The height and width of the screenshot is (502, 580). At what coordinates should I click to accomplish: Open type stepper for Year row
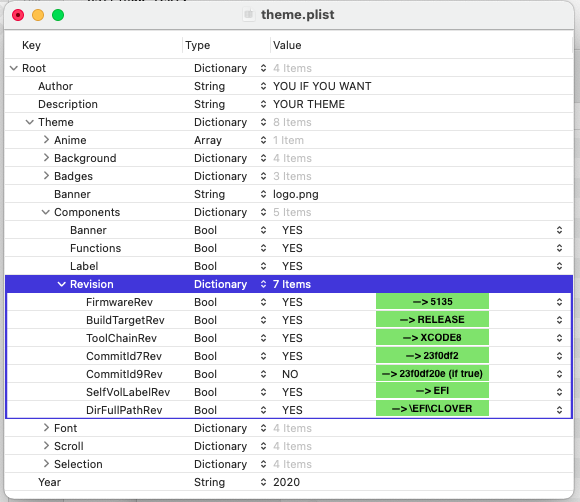click(x=263, y=482)
